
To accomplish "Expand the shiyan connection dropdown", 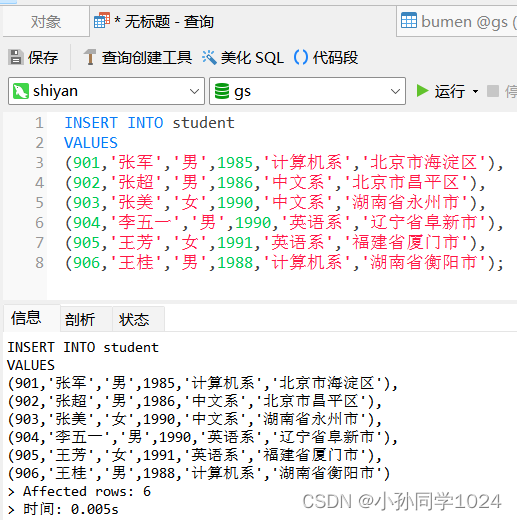I will point(194,91).
